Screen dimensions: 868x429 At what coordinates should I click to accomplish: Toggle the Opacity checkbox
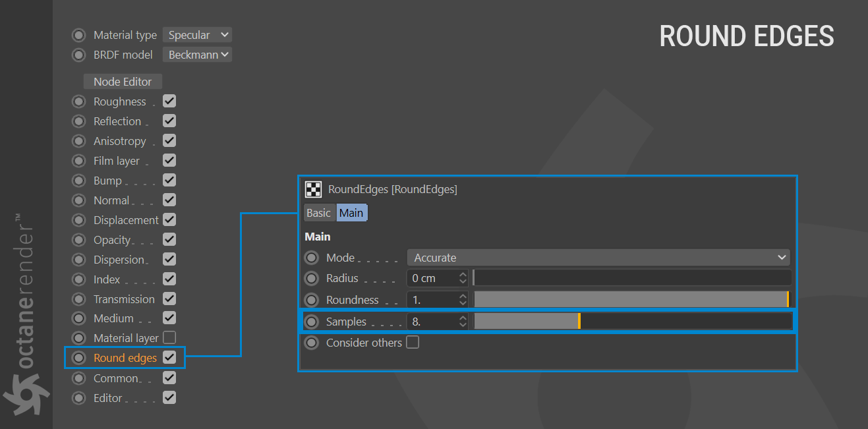pyautogui.click(x=169, y=240)
